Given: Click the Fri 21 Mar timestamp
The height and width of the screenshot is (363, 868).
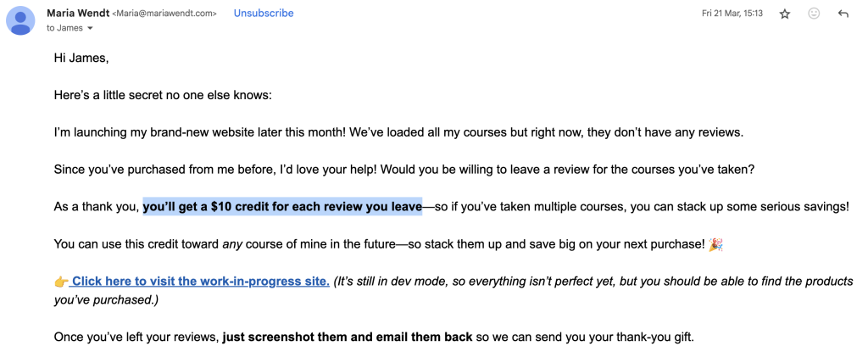Looking at the screenshot, I should pyautogui.click(x=732, y=14).
